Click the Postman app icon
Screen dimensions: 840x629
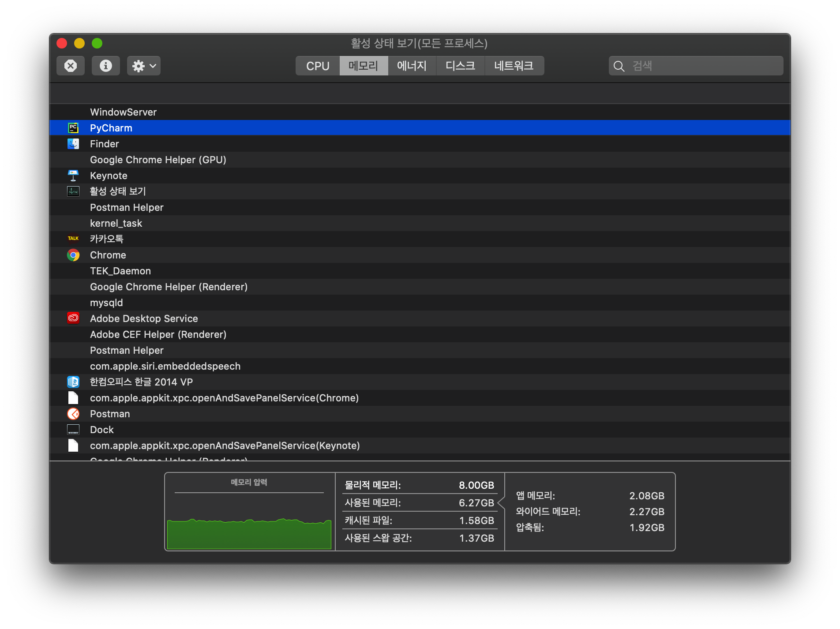tap(73, 414)
